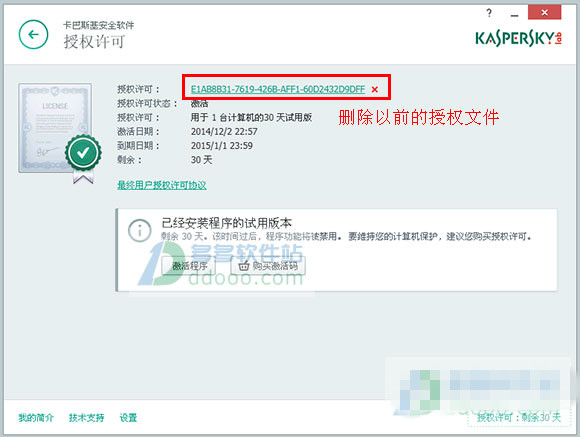Open license key E1AB8B31-7619-426B link
Viewport: 580px width, 437px height.
[x=278, y=89]
